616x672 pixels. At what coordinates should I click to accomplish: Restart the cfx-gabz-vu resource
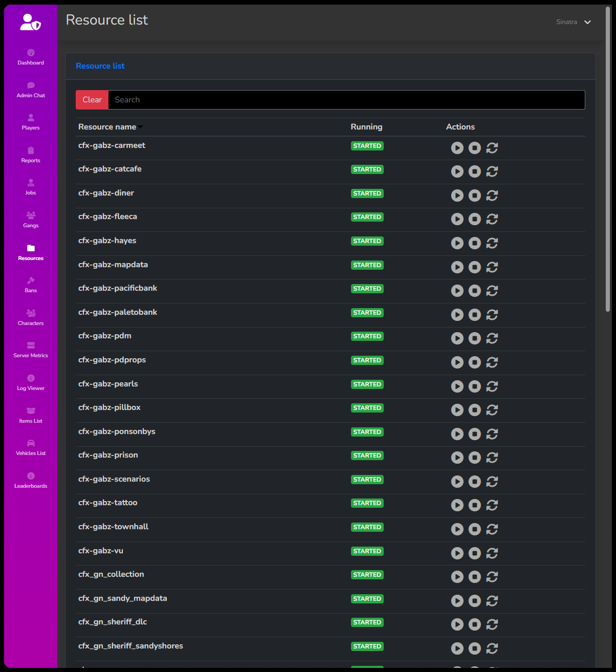coord(492,553)
